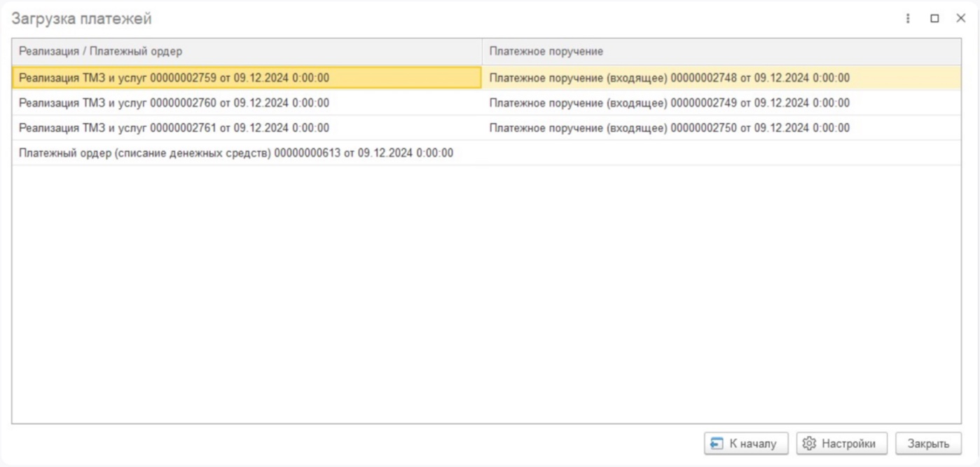Screen dimensions: 980x467
Task: Maximize the Загрузка платежей window
Action: pos(934,19)
